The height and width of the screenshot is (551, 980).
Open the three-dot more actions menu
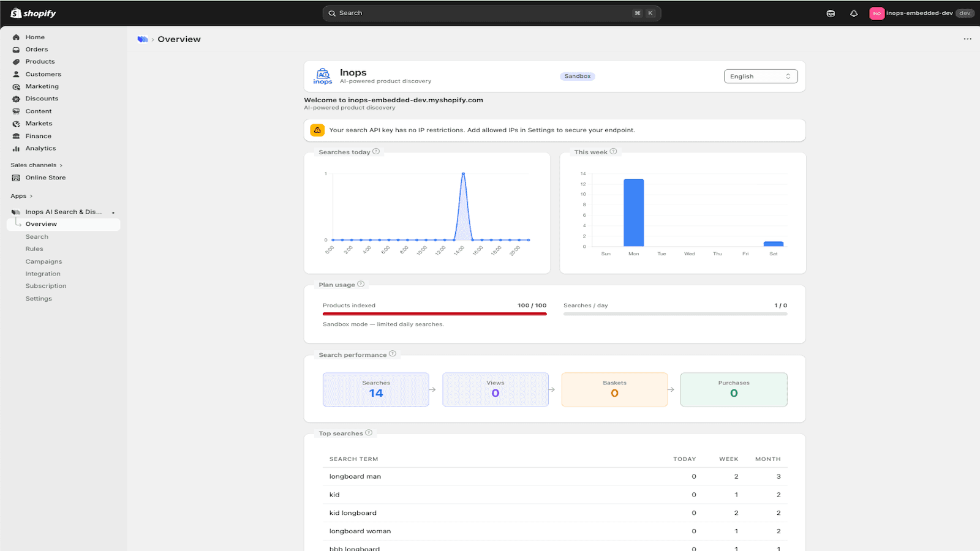tap(967, 39)
